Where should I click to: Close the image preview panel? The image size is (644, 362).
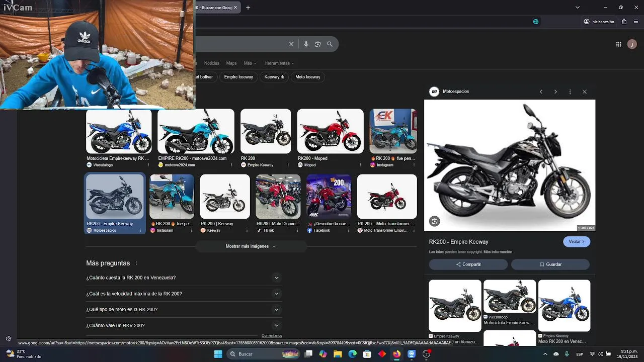tap(585, 92)
